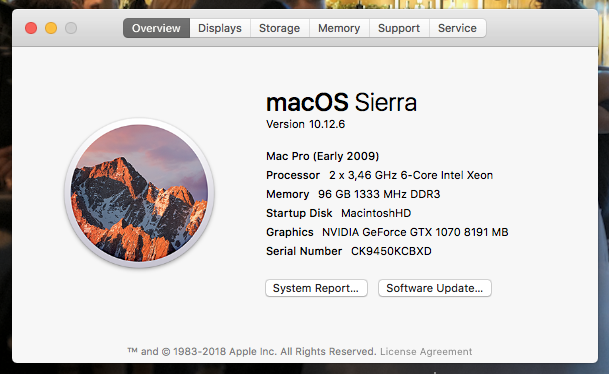Go to the Memory tab

coord(339,28)
